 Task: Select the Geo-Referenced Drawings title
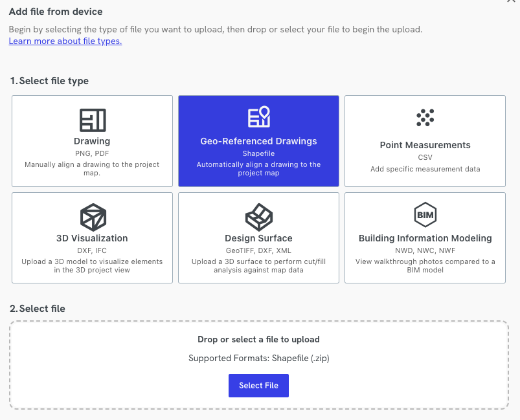point(258,141)
